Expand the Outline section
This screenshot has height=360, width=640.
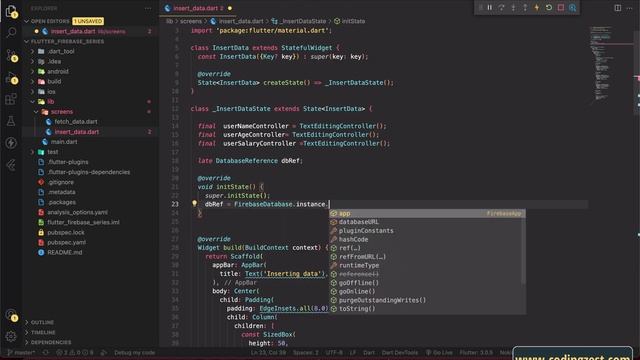click(x=90, y=322)
